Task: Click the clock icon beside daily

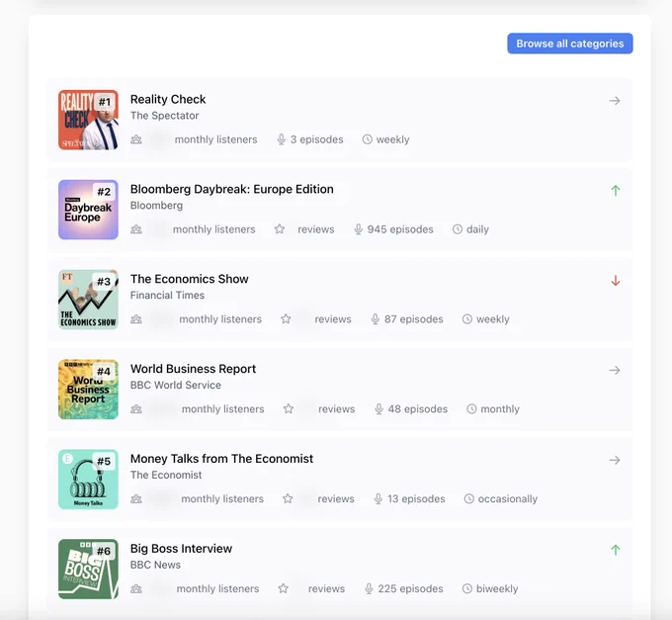Action: point(458,229)
